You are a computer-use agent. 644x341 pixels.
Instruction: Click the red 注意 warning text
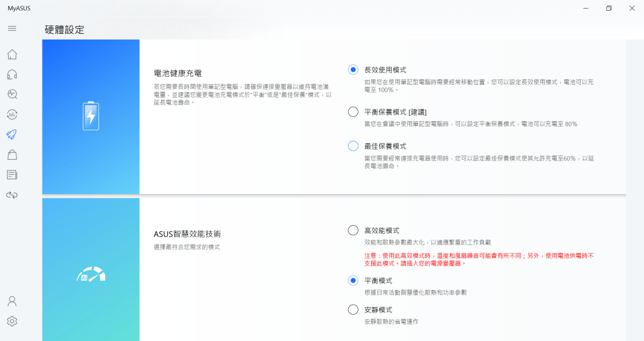[479, 260]
